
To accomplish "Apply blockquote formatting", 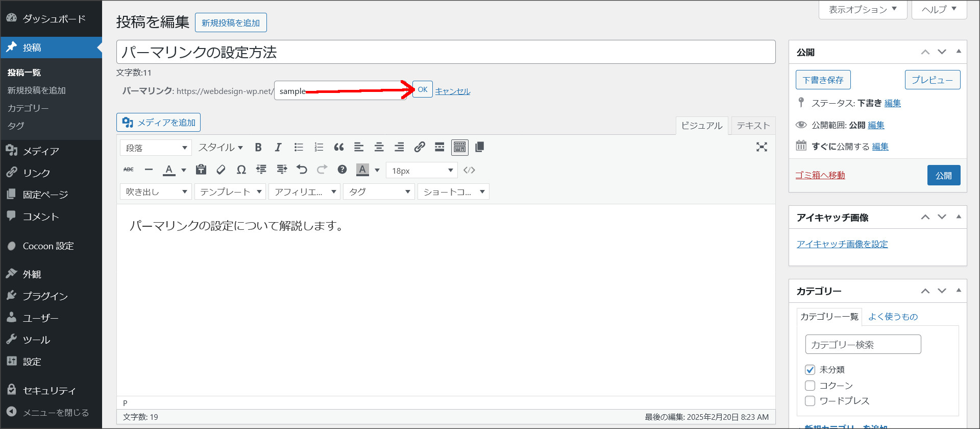I will (x=339, y=148).
